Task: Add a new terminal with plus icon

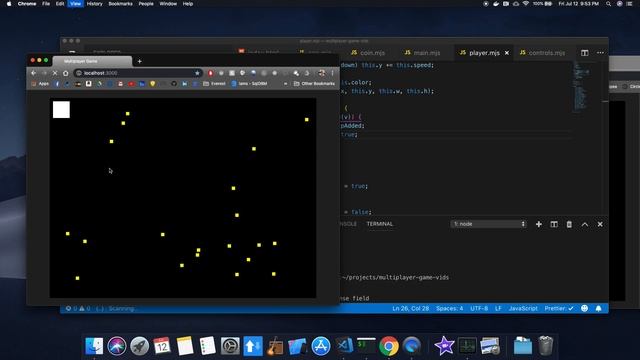Action: coord(539,224)
